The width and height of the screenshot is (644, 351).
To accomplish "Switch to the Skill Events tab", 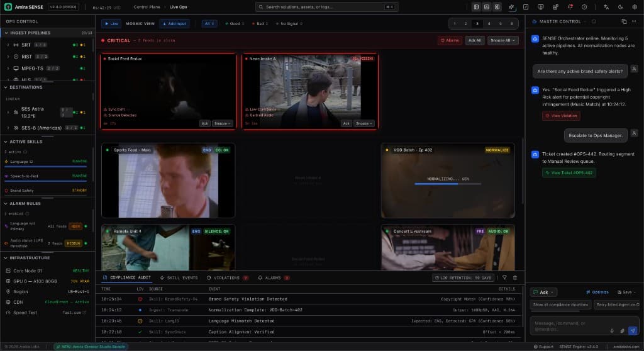I will coord(179,278).
